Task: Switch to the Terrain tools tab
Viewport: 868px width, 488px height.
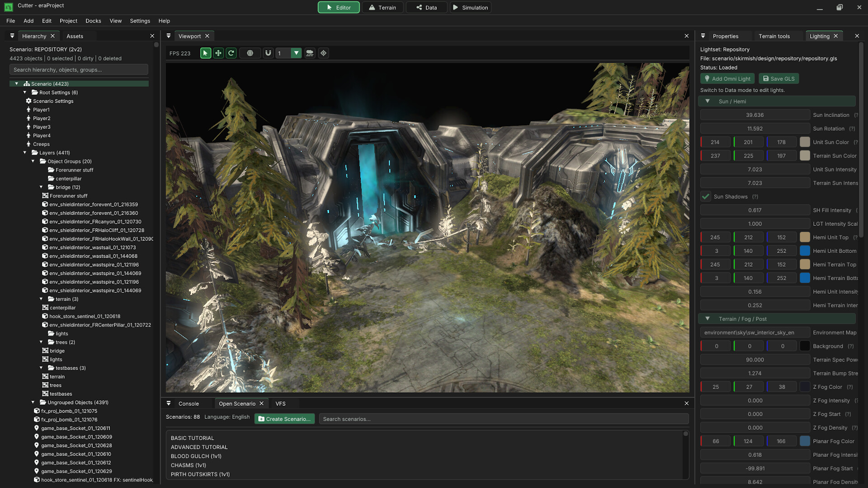Action: (774, 36)
